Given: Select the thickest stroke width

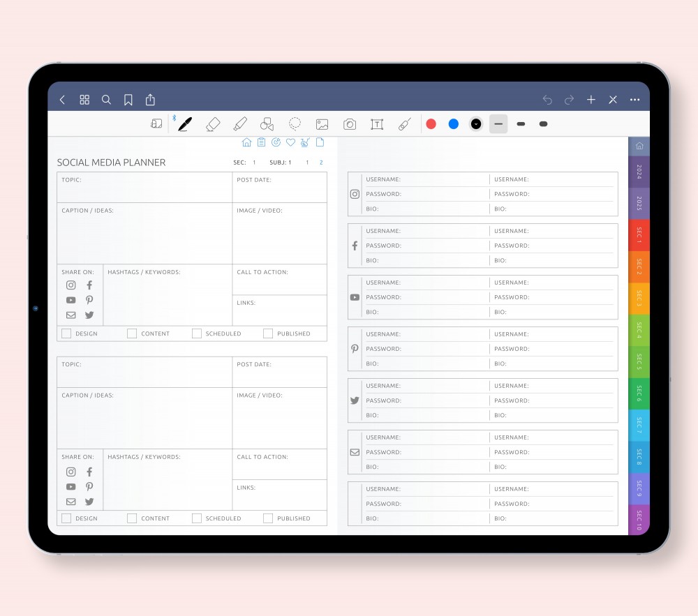Looking at the screenshot, I should 543,124.
